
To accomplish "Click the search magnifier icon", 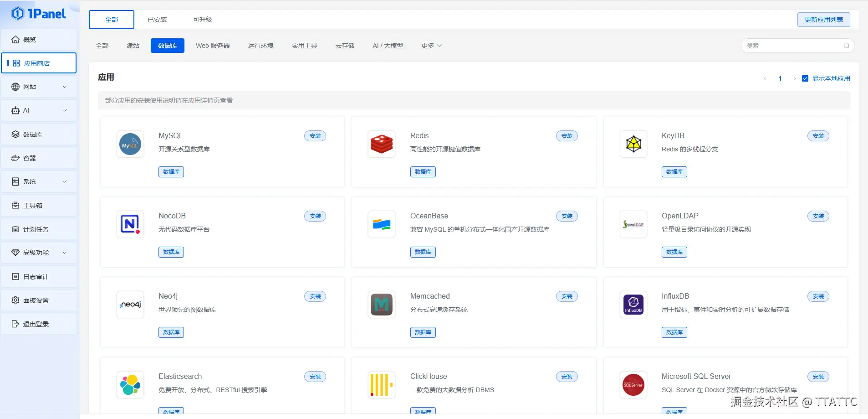I will [x=846, y=46].
